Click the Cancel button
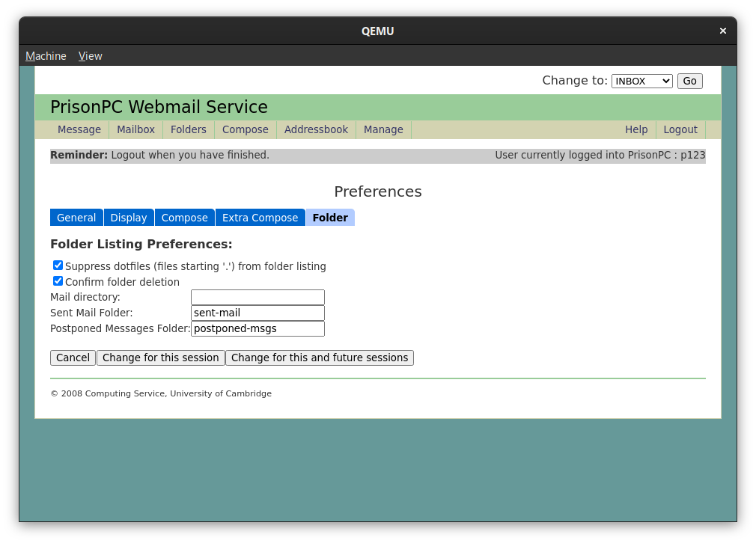The image size is (756, 543). (x=73, y=358)
